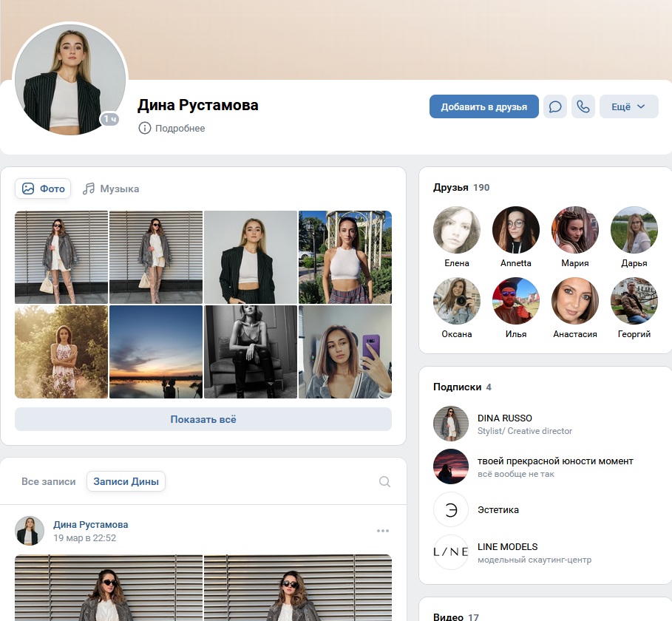Click post author's small avatar

pos(30,531)
